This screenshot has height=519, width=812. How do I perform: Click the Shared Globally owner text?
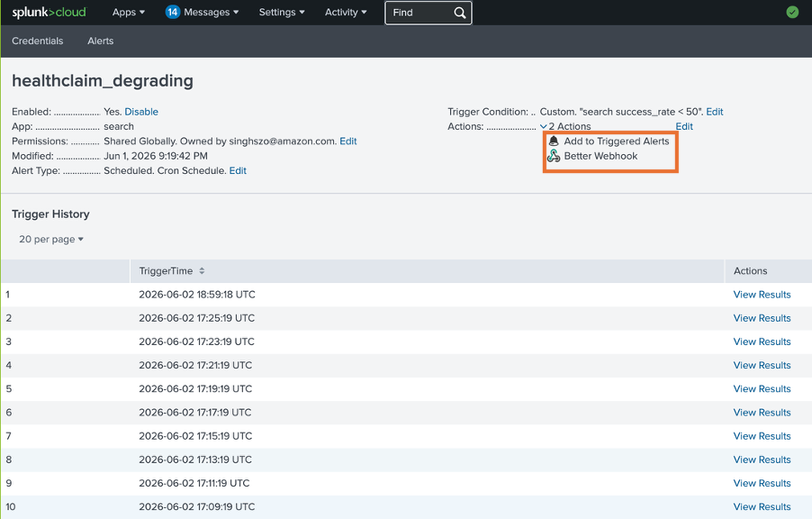pos(220,141)
